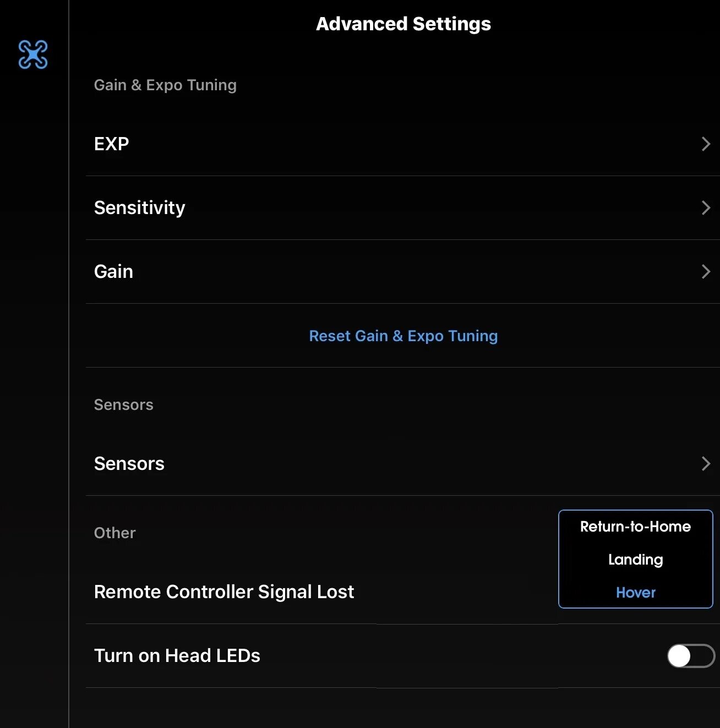Click Reset Gain & Expo Tuning link
Screen dimensions: 720x728
[403, 336]
